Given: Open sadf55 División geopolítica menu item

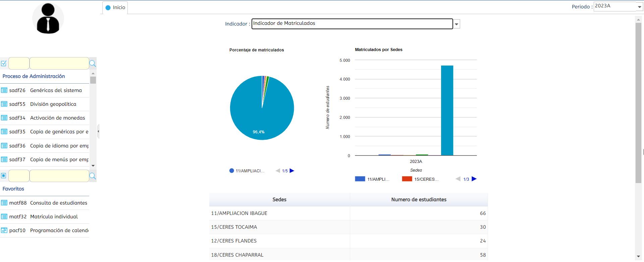Looking at the screenshot, I should (53, 104).
